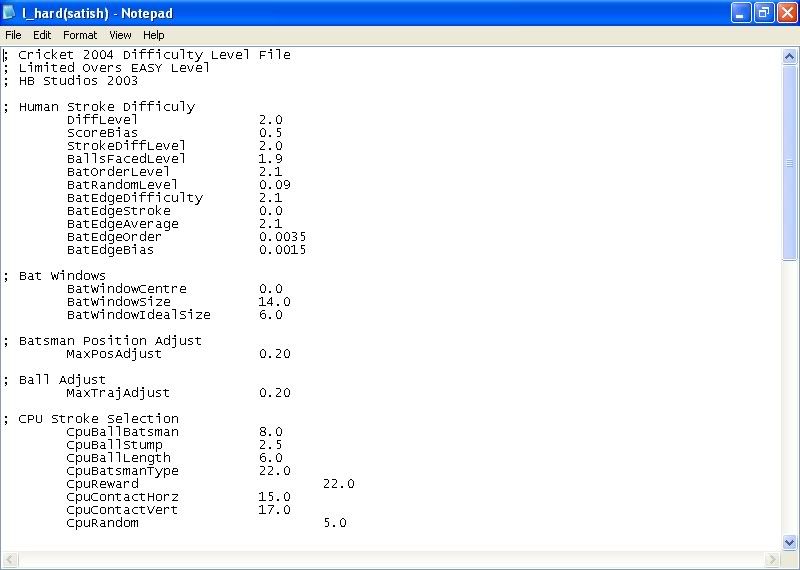
Task: Close the Notepad window
Action: pyautogui.click(x=787, y=13)
